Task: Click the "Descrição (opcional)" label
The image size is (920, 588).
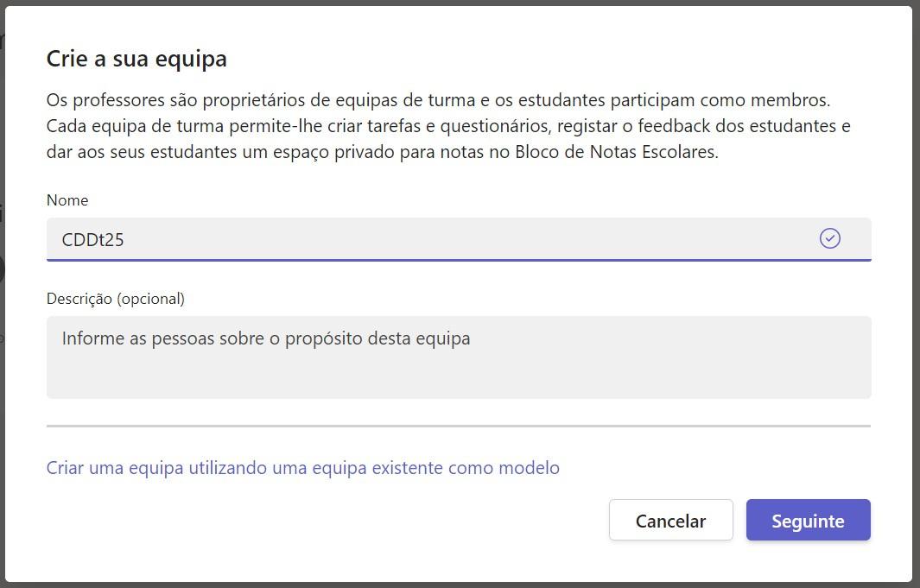Action: pyautogui.click(x=116, y=299)
